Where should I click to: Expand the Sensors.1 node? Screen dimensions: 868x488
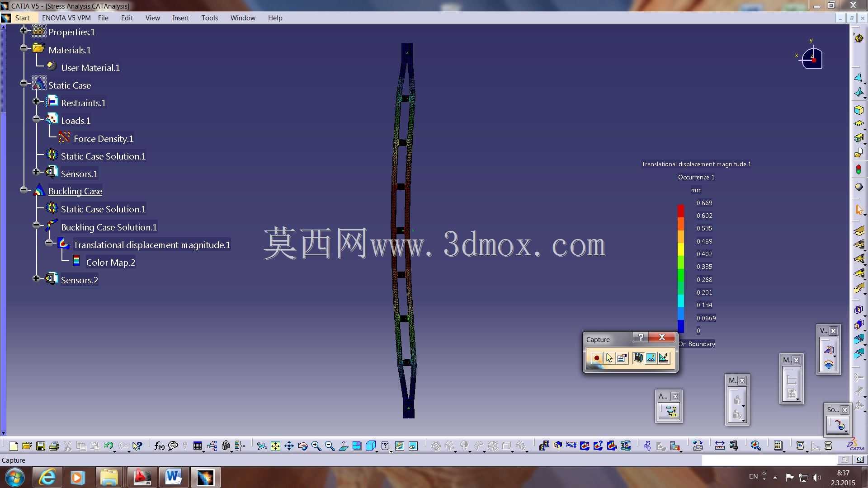click(36, 172)
